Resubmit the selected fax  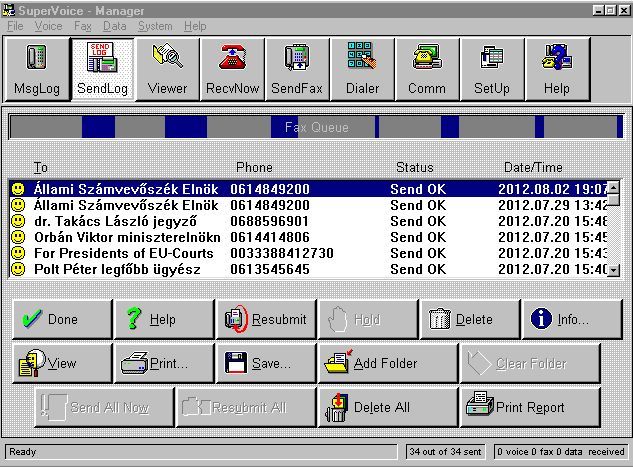pos(266,319)
